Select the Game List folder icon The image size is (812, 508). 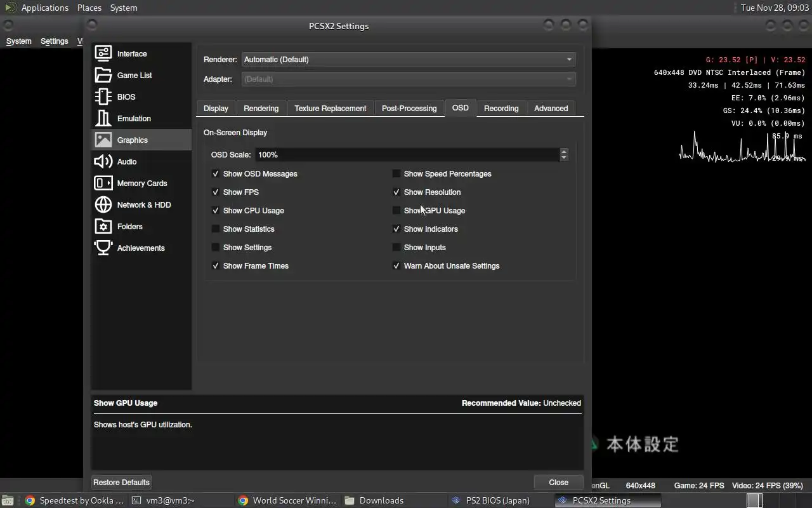[x=103, y=75]
